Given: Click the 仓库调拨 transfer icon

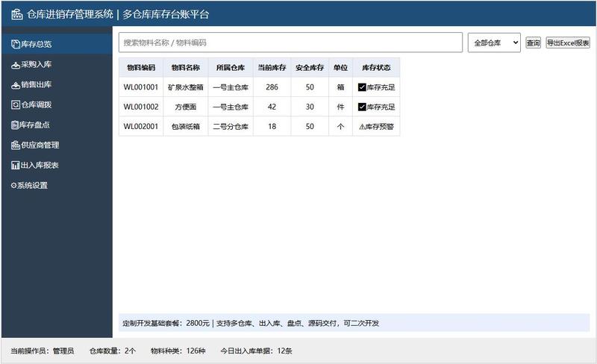Looking at the screenshot, I should (16, 104).
